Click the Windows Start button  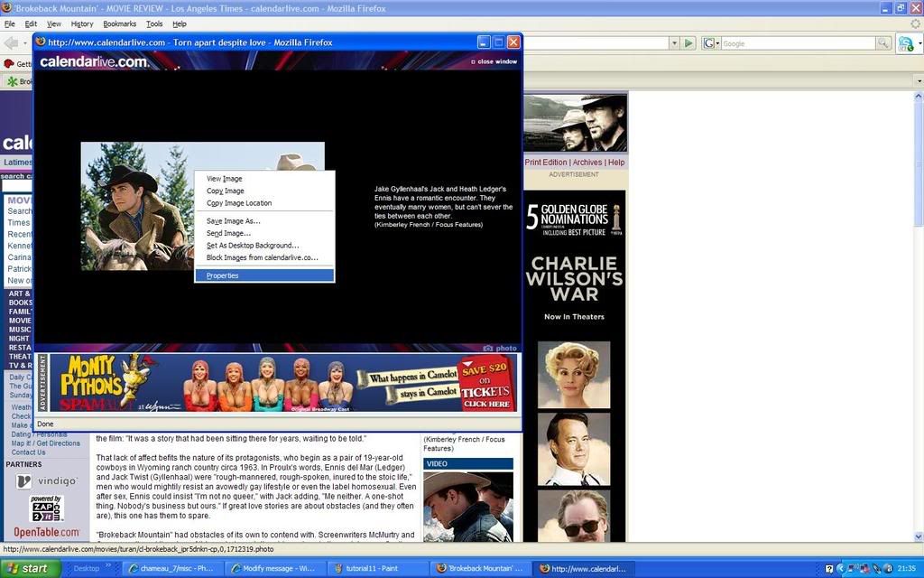point(30,568)
